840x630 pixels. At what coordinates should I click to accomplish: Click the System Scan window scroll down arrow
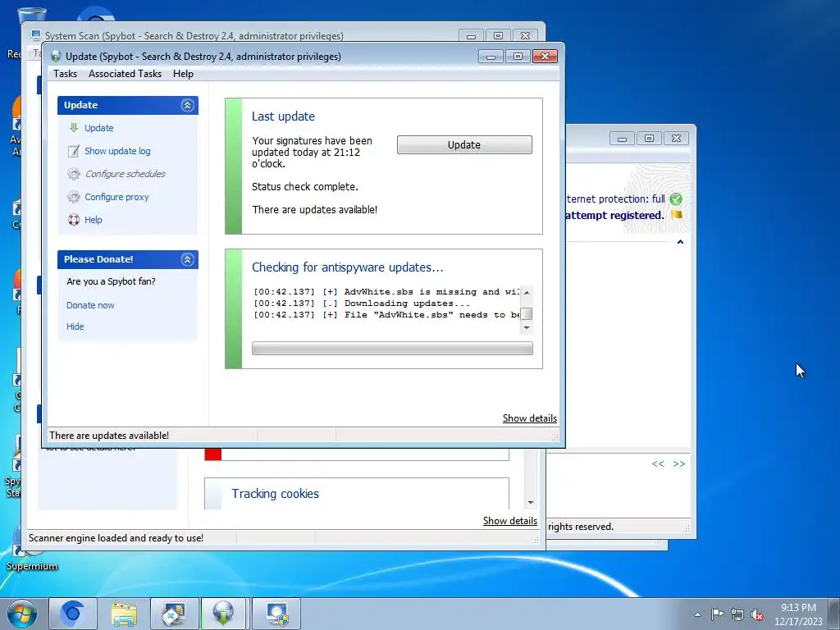coord(531,503)
